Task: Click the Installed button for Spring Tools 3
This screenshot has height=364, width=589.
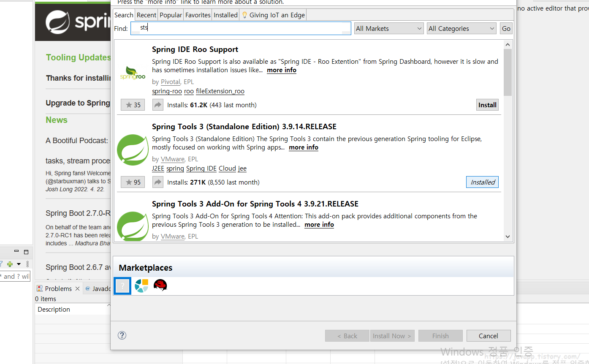Action: coord(483,182)
